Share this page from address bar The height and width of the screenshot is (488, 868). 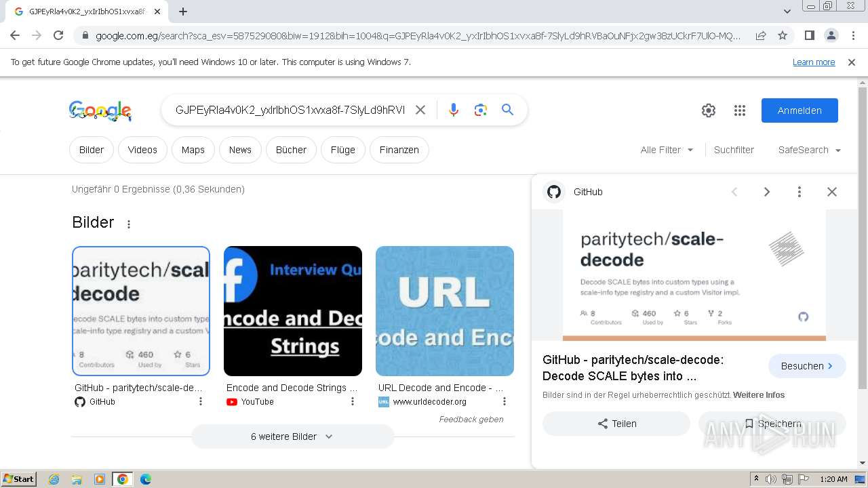point(761,35)
